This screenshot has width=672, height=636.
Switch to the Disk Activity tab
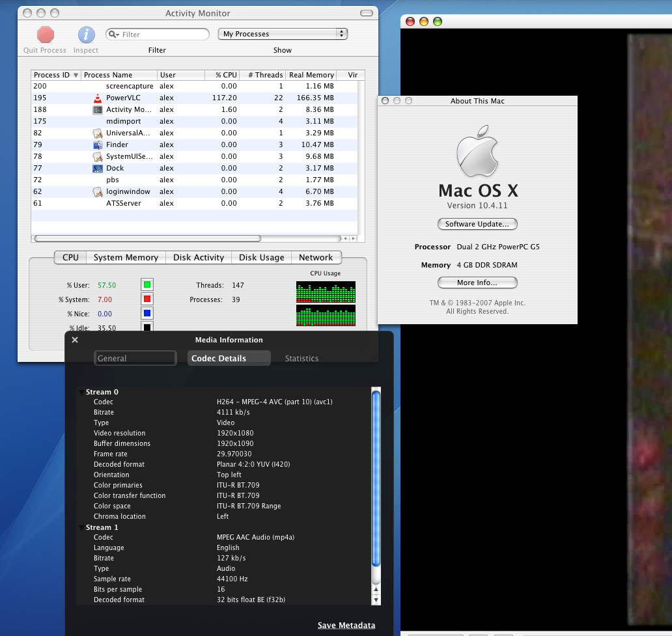tap(199, 258)
